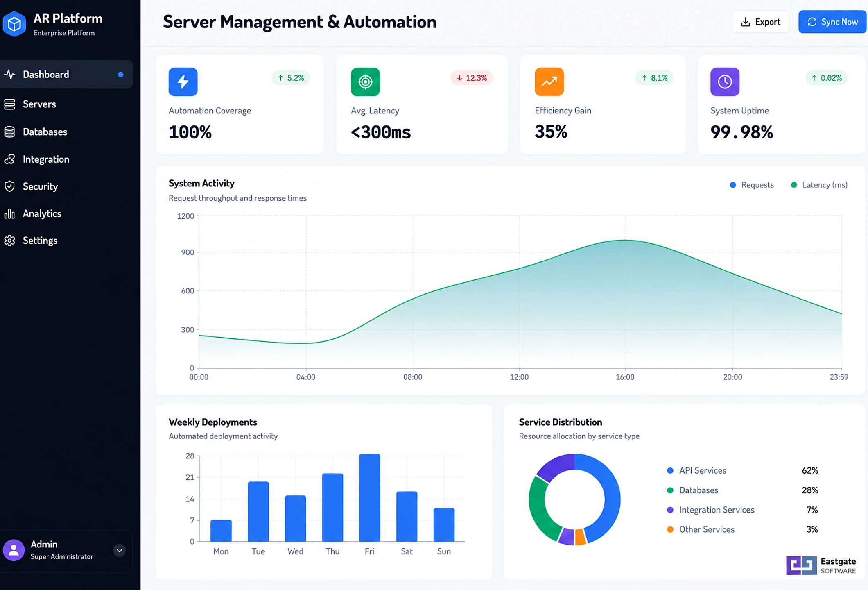
Task: Click the Integration link icon
Action: (x=10, y=159)
